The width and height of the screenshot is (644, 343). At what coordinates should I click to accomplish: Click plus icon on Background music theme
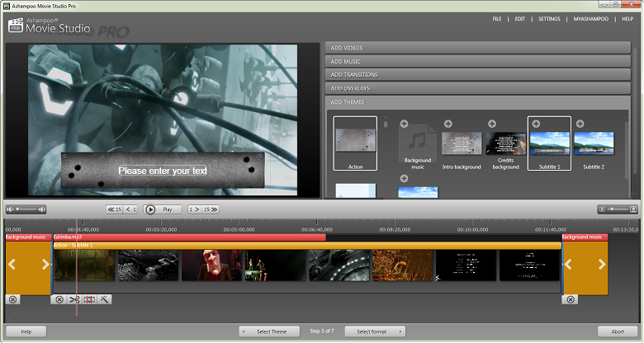(x=405, y=124)
